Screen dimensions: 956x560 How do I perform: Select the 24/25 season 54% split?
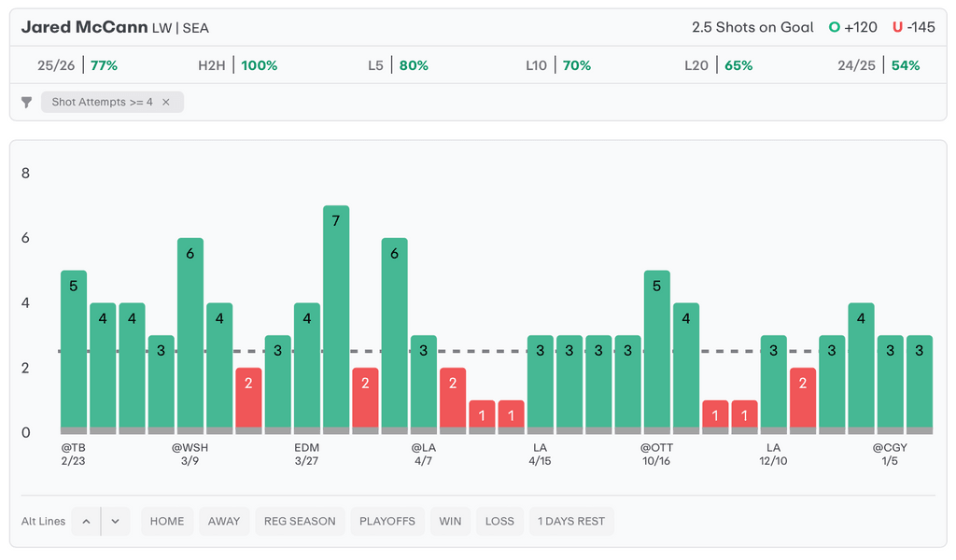pyautogui.click(x=879, y=65)
